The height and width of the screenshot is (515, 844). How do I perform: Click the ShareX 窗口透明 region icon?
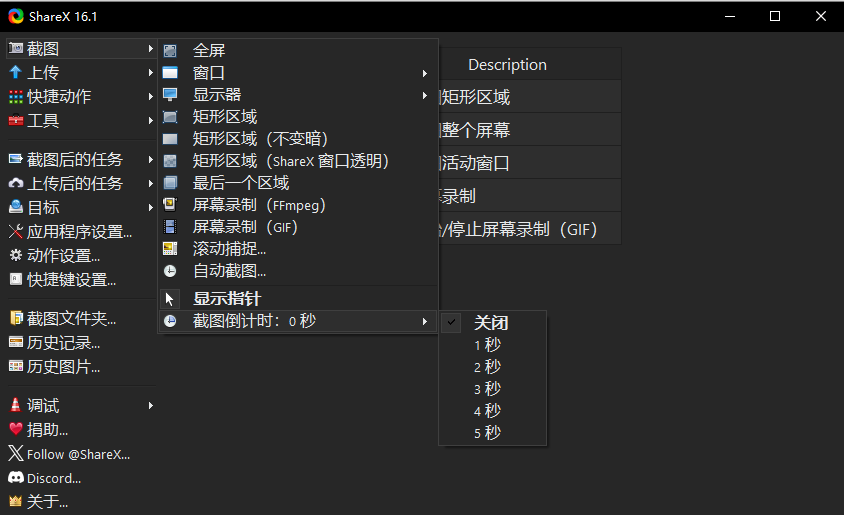(x=170, y=161)
